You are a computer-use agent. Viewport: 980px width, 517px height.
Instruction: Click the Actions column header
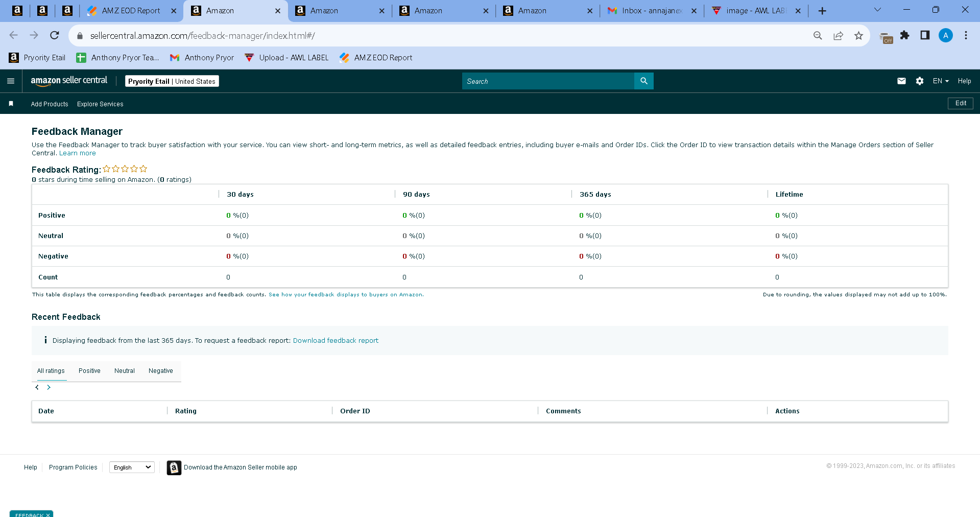point(787,411)
